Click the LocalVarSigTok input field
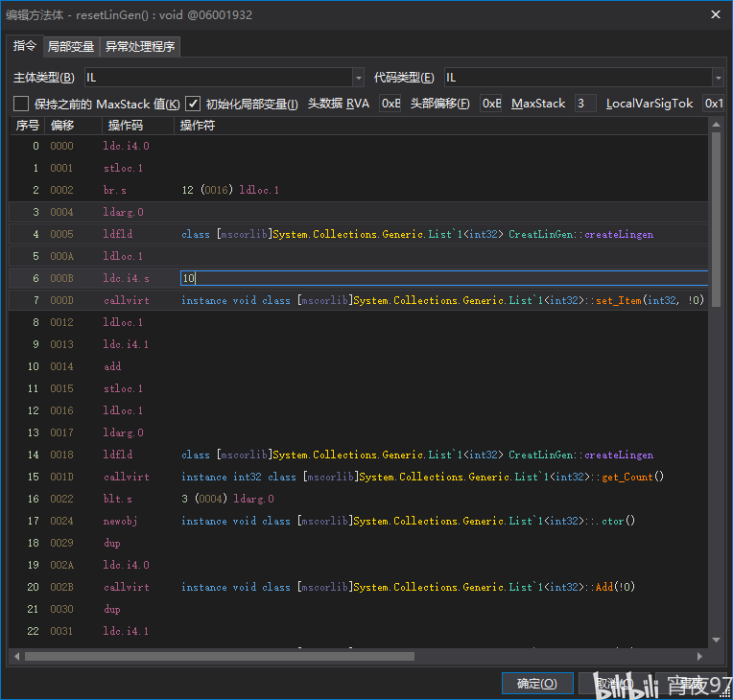The width and height of the screenshot is (733, 700). 714,104
